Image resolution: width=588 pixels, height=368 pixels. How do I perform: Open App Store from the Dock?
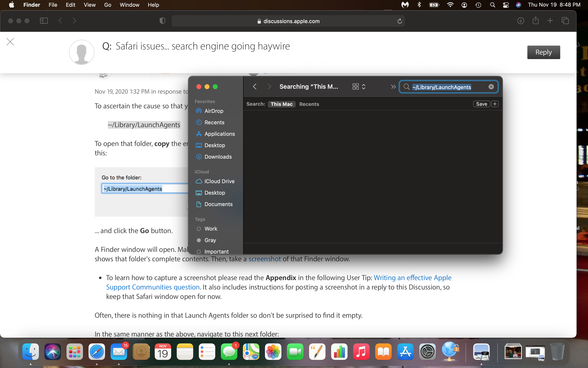[x=405, y=352]
